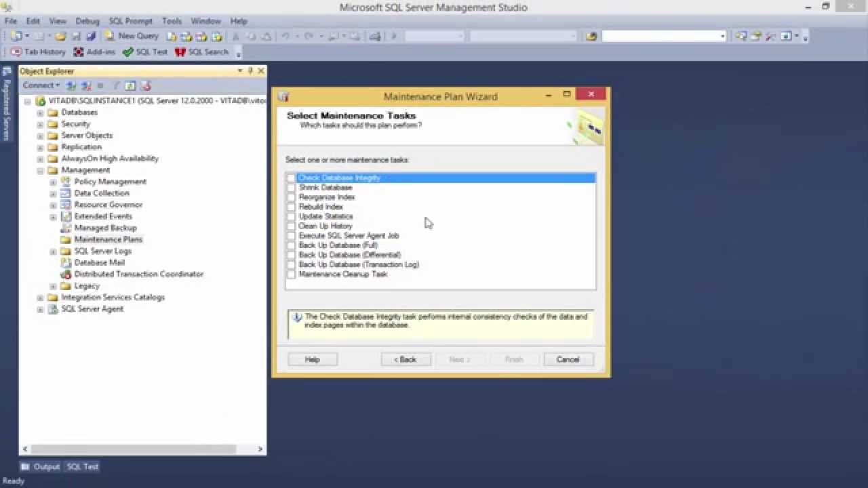Launch SQL Test from the toolbar
The width and height of the screenshot is (868, 488).
pos(145,52)
